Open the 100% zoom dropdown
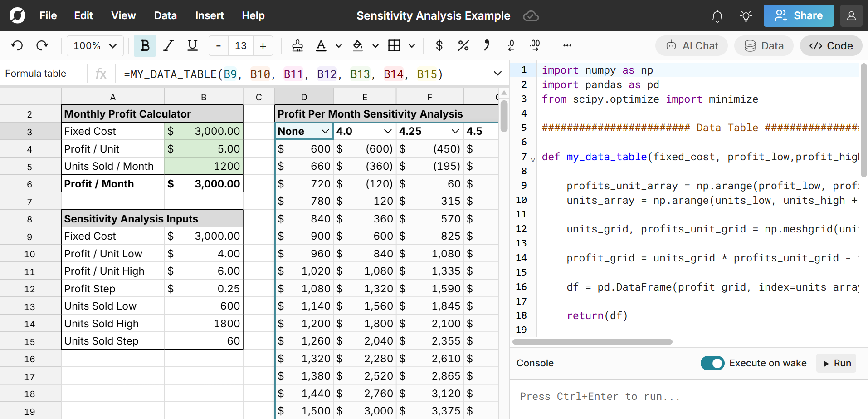The image size is (868, 419). pos(94,45)
